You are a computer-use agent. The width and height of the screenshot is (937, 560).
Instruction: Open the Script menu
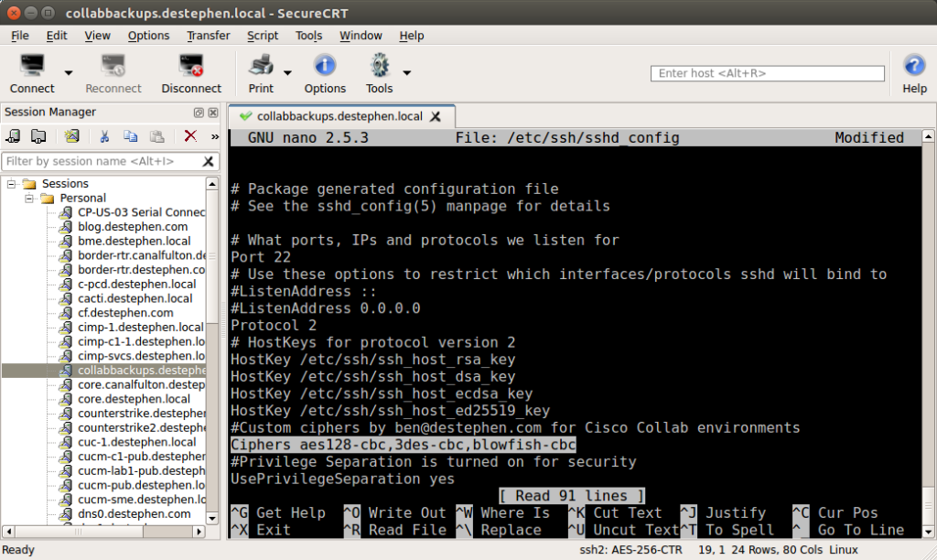pos(263,36)
